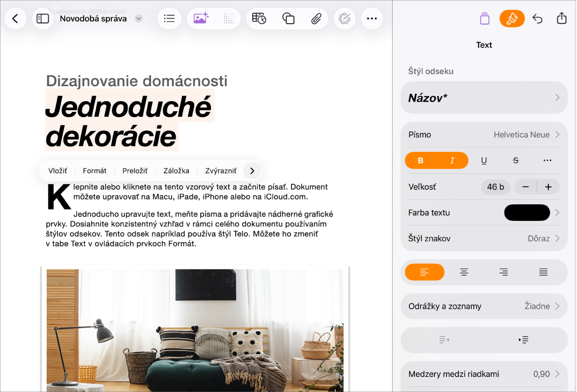The width and height of the screenshot is (577, 392).
Task: Open the more options ellipsis in toolbar
Action: click(x=372, y=19)
